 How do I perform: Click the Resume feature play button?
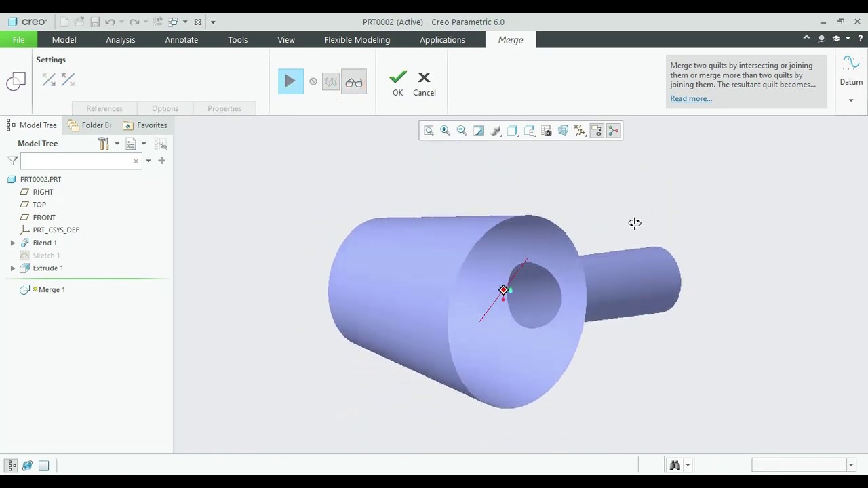coord(290,82)
